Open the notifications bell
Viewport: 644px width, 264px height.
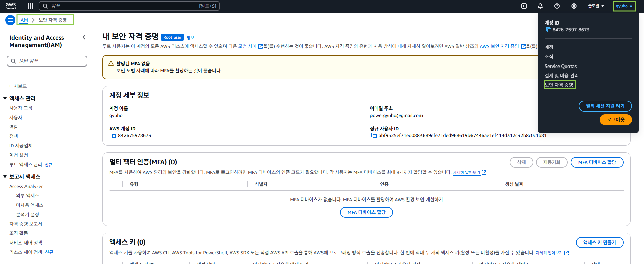540,6
